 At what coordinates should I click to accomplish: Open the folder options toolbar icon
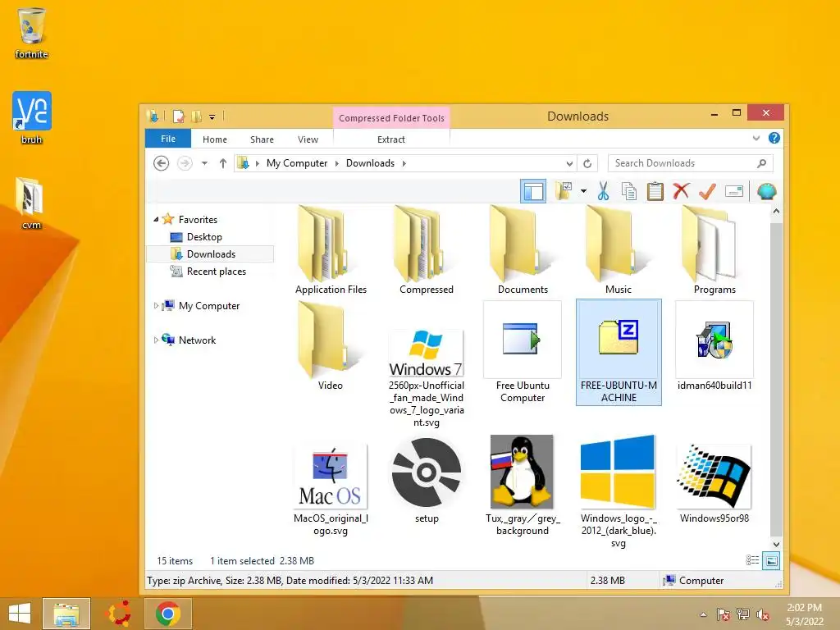(x=564, y=191)
